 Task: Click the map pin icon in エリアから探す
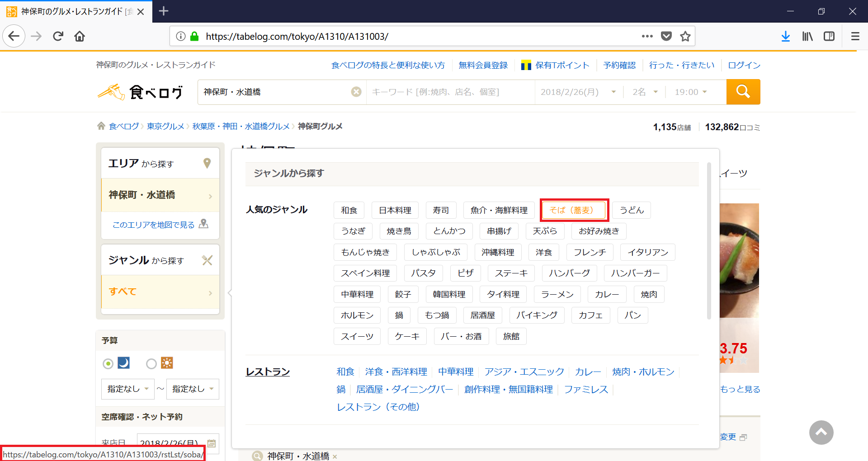(x=207, y=163)
